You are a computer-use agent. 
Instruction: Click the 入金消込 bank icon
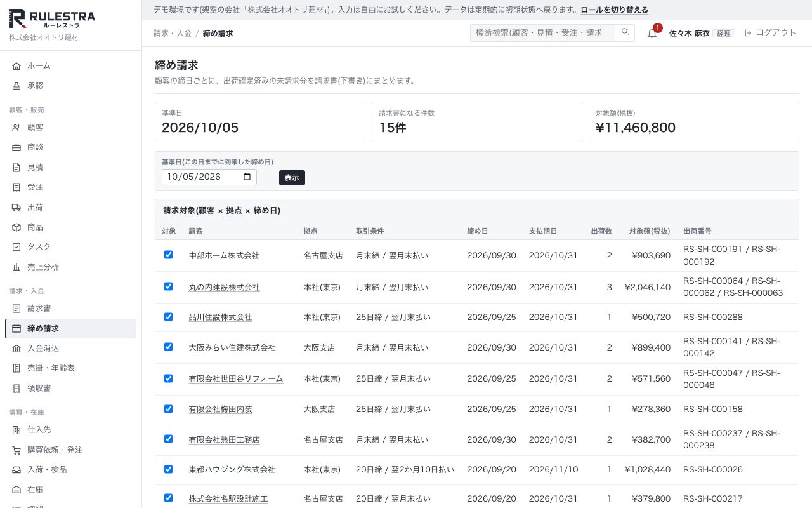coord(16,348)
